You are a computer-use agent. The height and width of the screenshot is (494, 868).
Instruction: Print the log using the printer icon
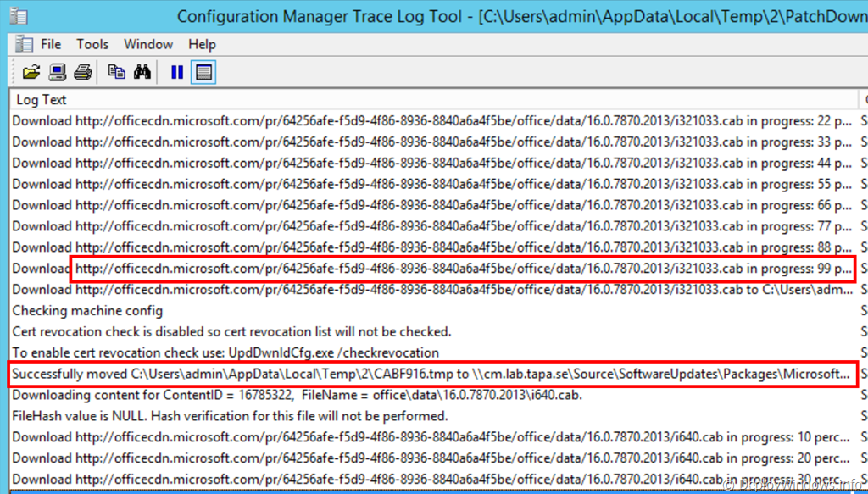pyautogui.click(x=82, y=73)
